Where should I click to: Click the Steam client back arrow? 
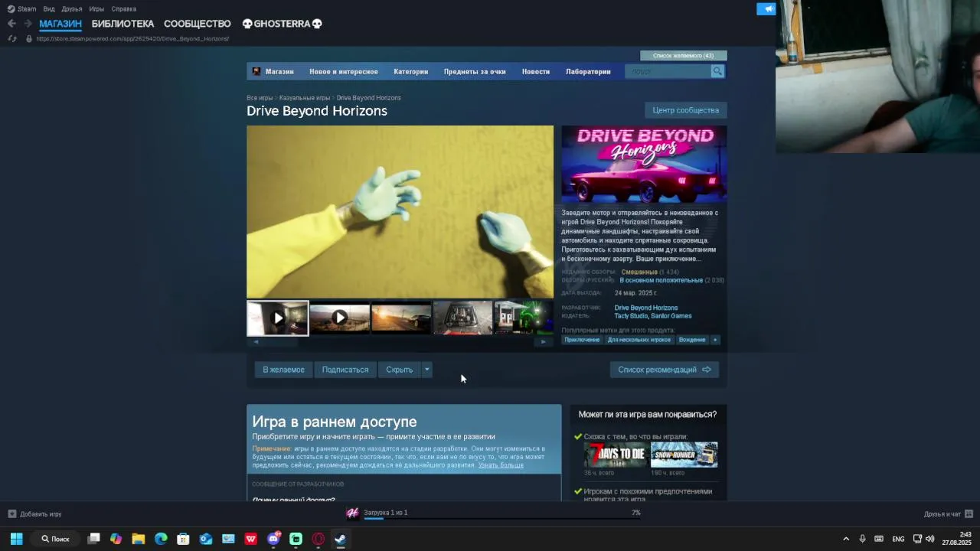(x=11, y=24)
